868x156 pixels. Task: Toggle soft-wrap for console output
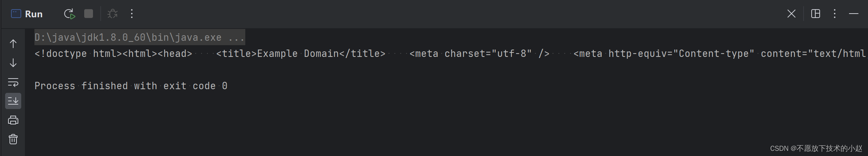(13, 82)
